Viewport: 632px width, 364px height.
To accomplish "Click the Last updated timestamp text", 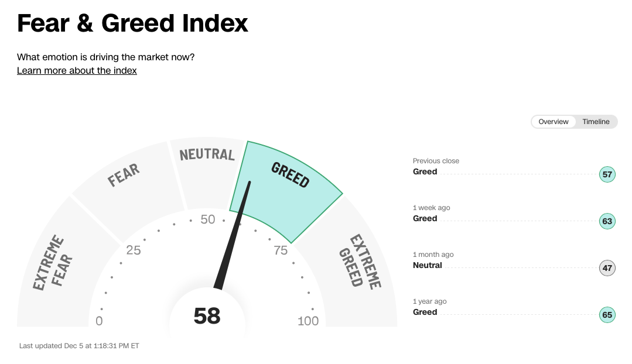I will (x=79, y=346).
